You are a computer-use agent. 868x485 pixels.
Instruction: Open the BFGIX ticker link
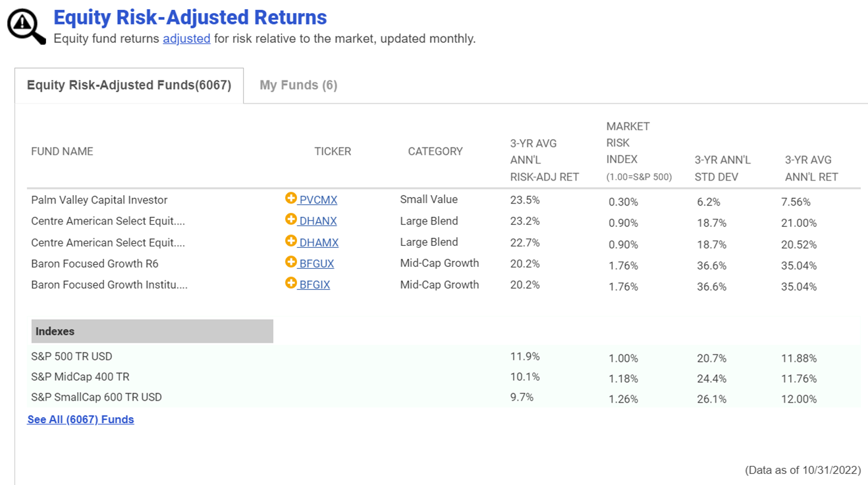point(315,285)
